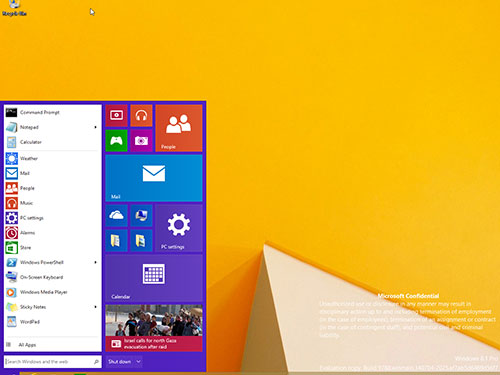Open the This PC computer tile
The width and height of the screenshot is (500, 375).
[x=141, y=215]
